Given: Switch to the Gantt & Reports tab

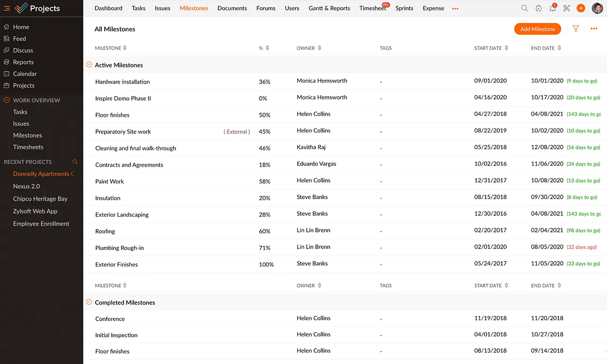Looking at the screenshot, I should 329,8.
